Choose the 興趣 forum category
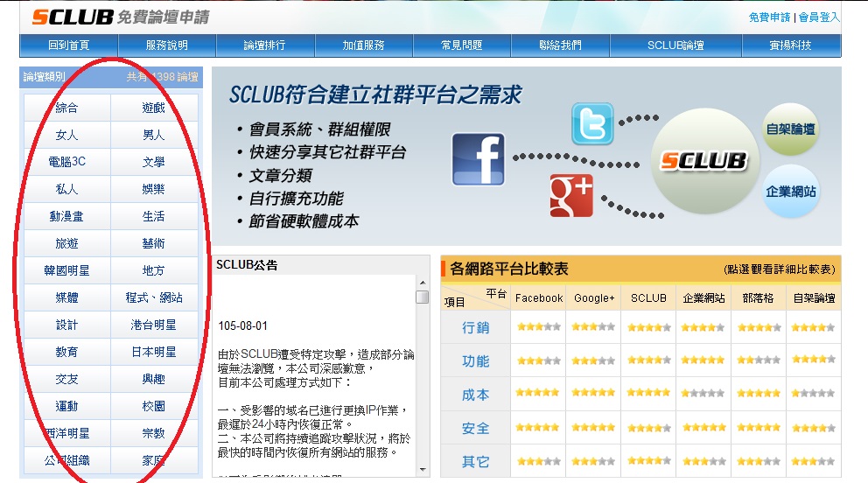The height and width of the screenshot is (483, 868). (154, 379)
